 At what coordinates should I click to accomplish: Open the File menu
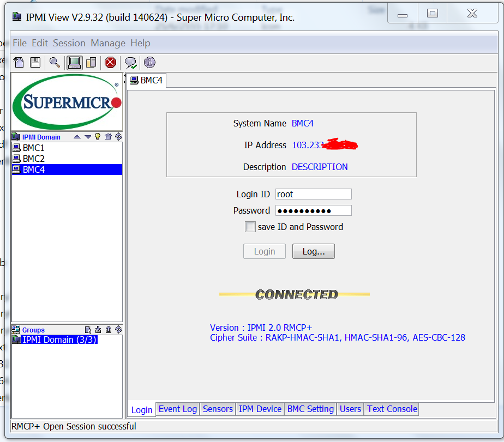tap(20, 43)
